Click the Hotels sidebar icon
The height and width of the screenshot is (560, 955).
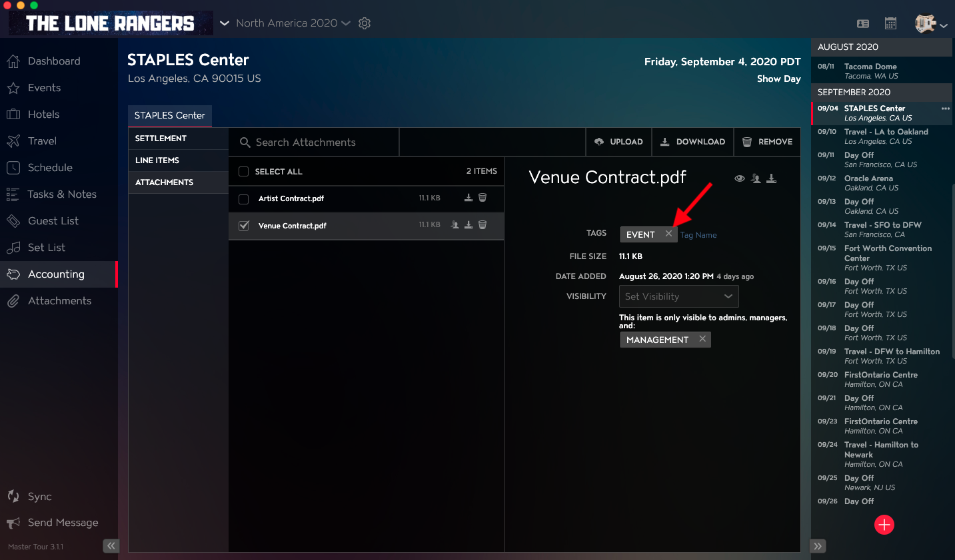[x=13, y=115]
